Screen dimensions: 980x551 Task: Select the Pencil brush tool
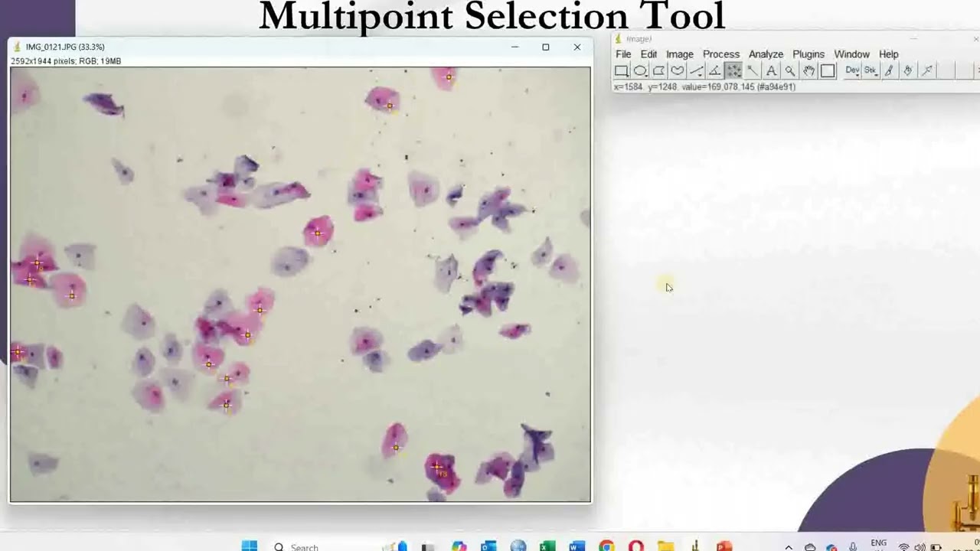[889, 71]
